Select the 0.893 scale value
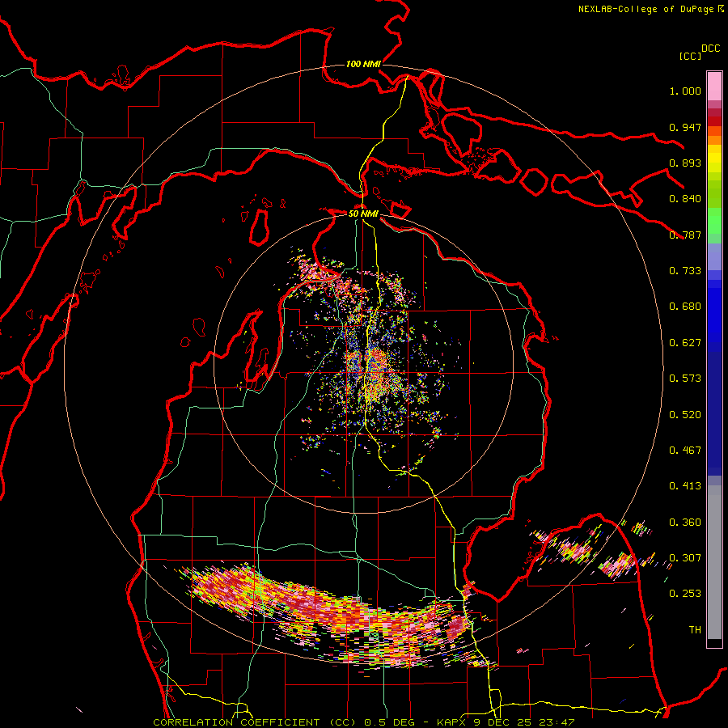 pyautogui.click(x=685, y=163)
